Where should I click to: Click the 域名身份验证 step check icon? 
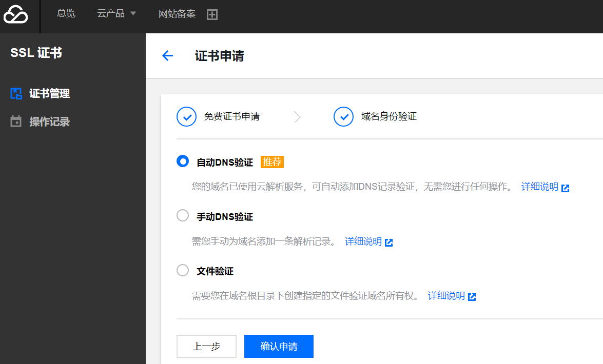coord(343,116)
